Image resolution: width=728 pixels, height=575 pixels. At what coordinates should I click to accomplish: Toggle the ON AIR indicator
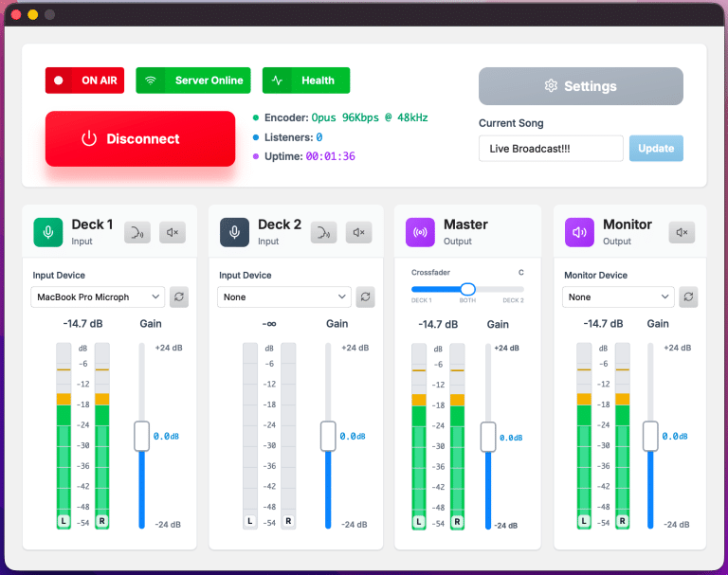pos(85,81)
